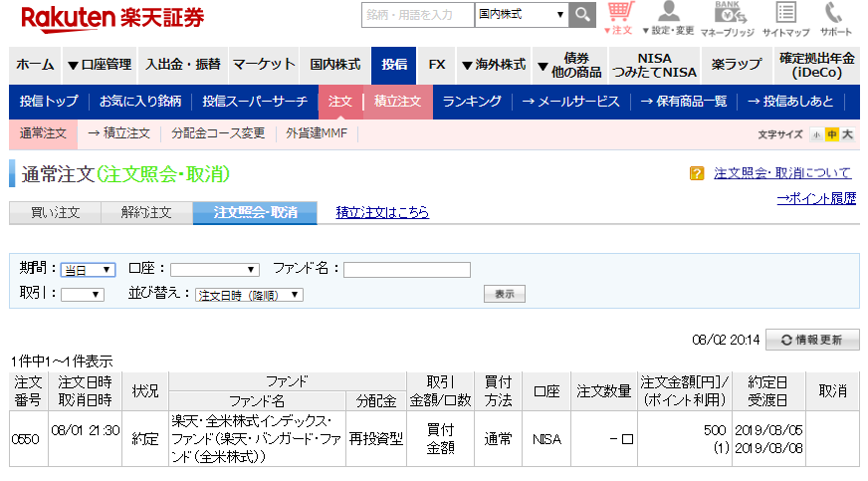Open the 設定・変更 person icon
Viewport: 868px width, 481px height.
tap(668, 18)
